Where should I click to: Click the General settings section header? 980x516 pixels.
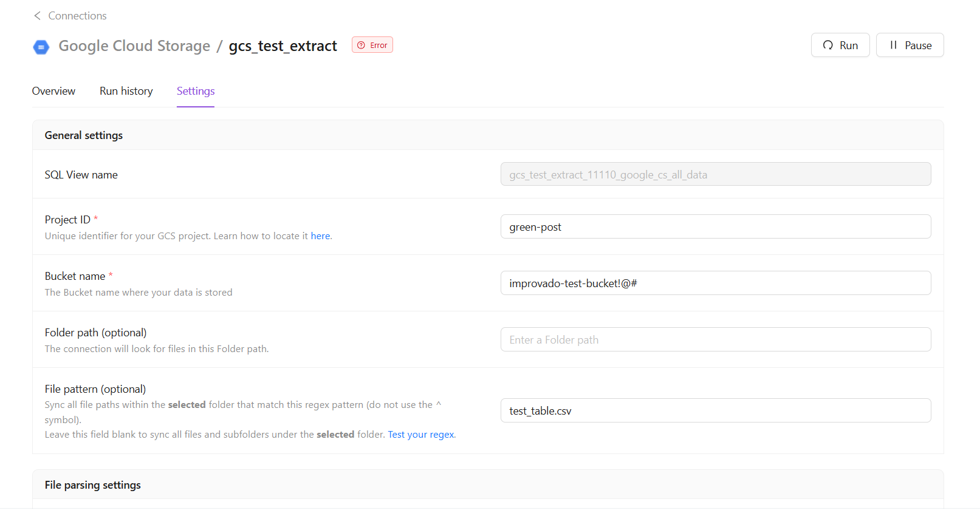(x=84, y=135)
